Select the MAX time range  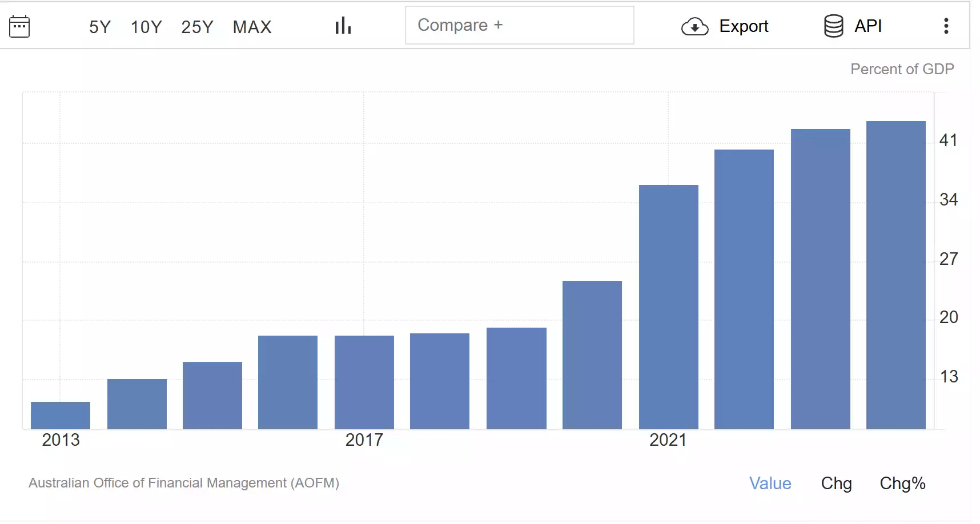pos(252,26)
